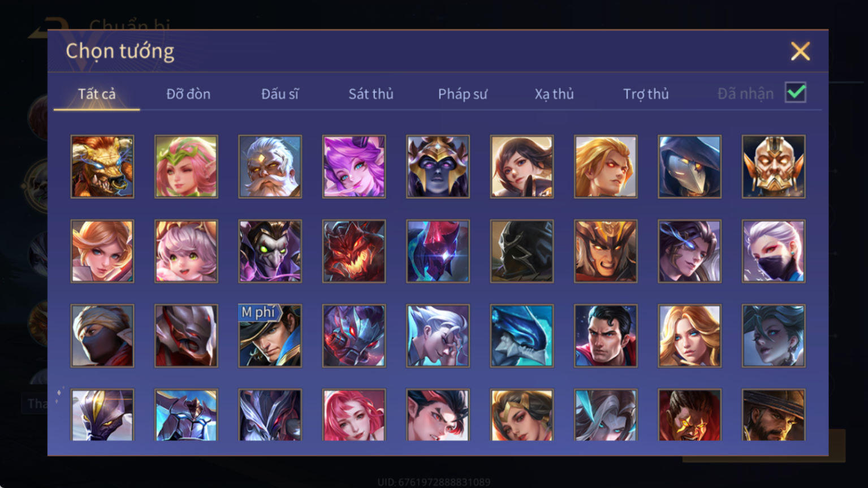Image resolution: width=868 pixels, height=488 pixels.
Task: Pick the purple-haired girl hero portrait
Action: (x=354, y=167)
